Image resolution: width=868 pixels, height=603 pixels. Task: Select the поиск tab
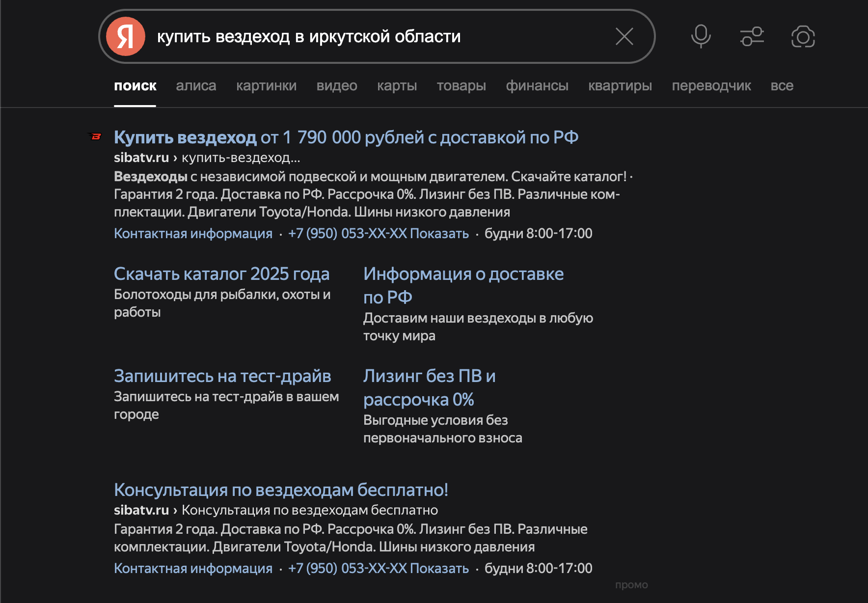pyautogui.click(x=135, y=85)
